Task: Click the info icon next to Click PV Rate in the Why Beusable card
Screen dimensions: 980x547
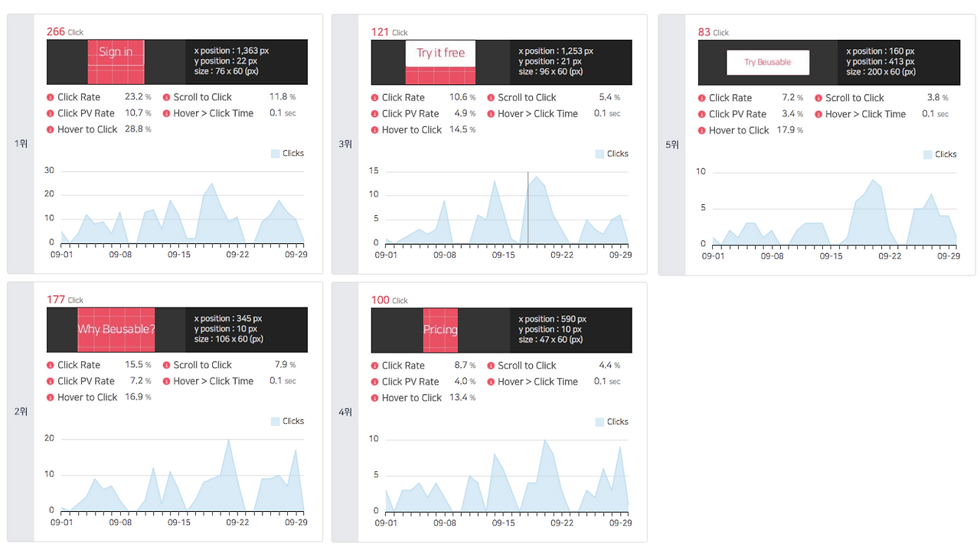Action: tap(51, 381)
